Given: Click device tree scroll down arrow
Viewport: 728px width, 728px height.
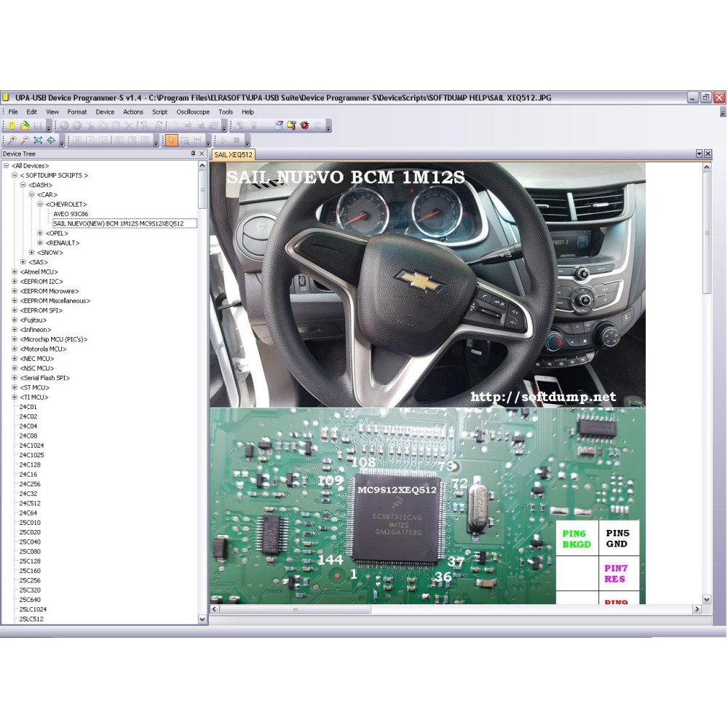Looking at the screenshot, I should coord(202,619).
